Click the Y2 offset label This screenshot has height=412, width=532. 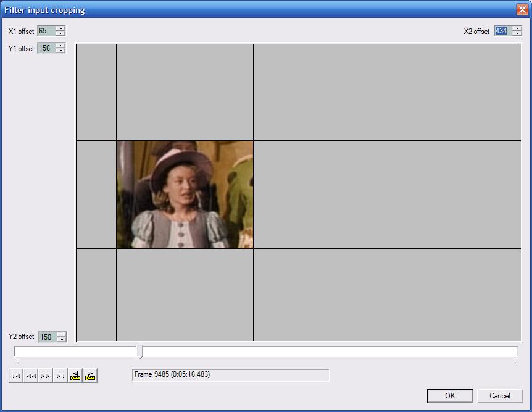21,337
